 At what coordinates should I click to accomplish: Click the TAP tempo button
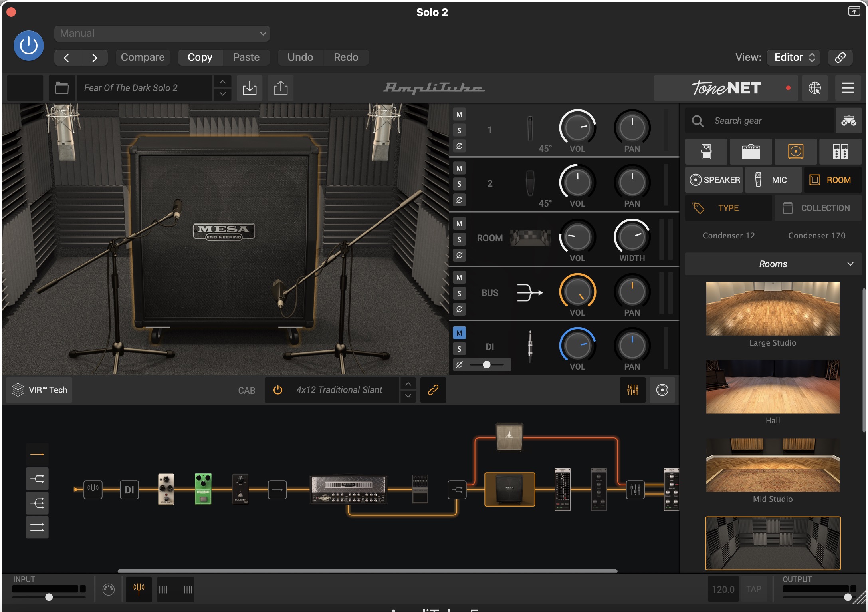tap(754, 589)
